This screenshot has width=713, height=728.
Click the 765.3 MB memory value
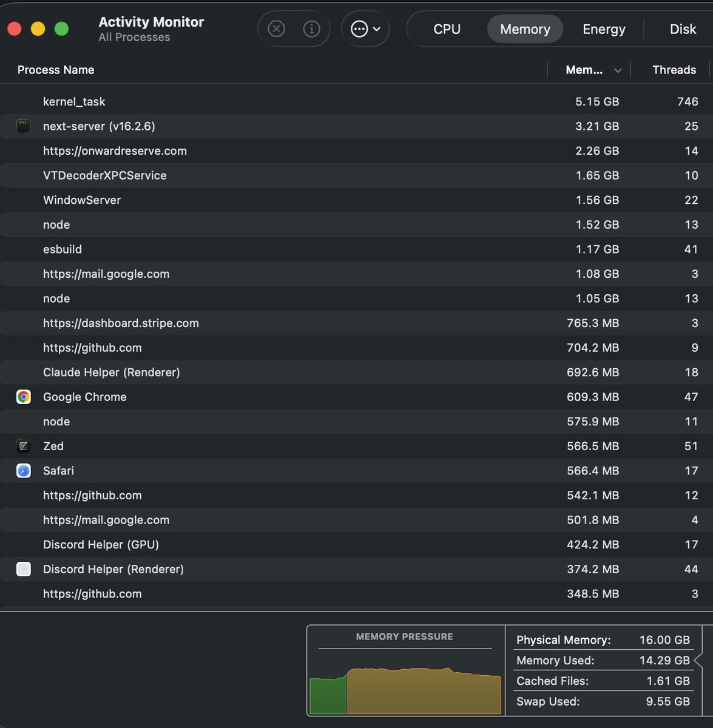pos(593,323)
